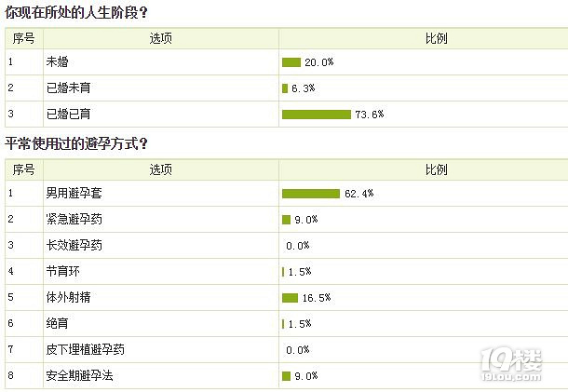Screen dimensions: 568x392
Task: Select the 绝育 option text
Action: click(x=57, y=323)
